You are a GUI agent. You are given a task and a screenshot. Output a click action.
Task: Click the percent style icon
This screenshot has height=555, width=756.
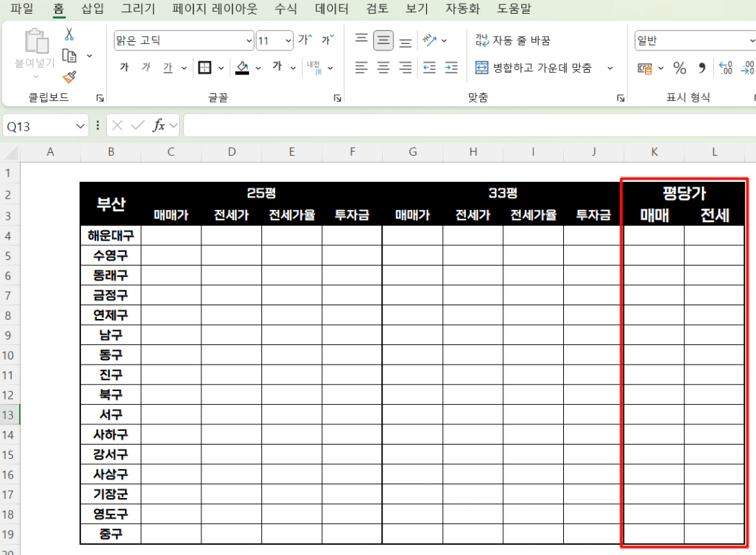(679, 68)
